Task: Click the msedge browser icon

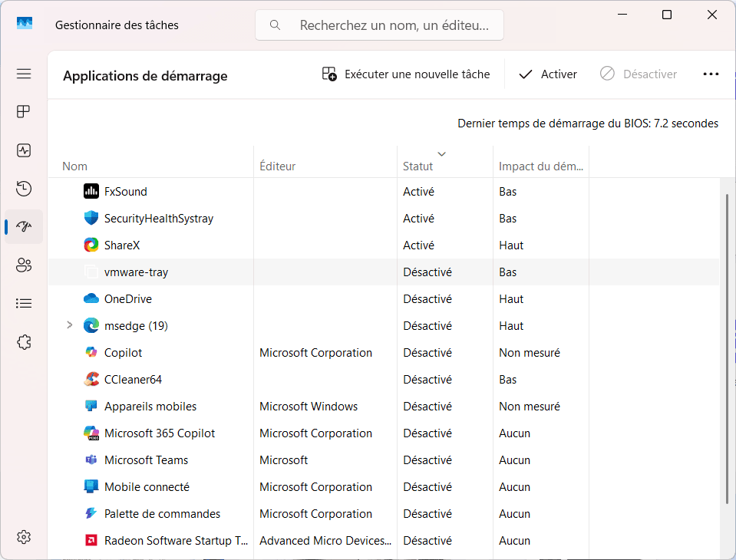Action: point(91,325)
